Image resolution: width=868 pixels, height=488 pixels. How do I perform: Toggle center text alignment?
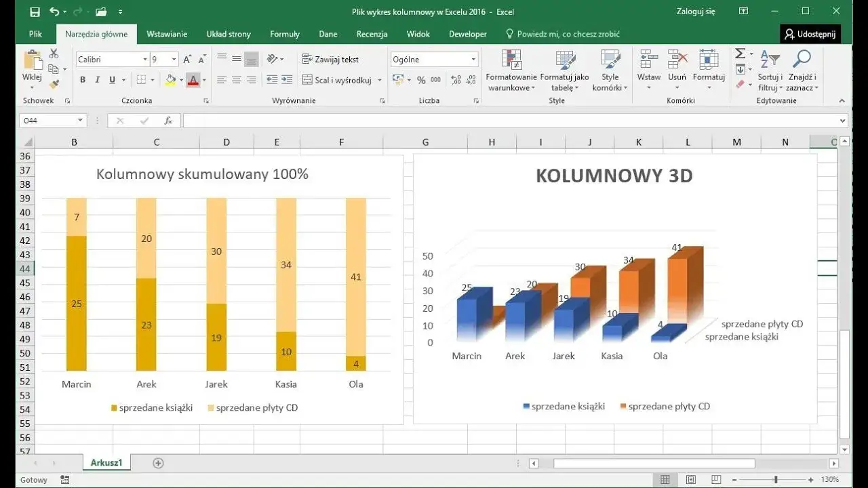pyautogui.click(x=236, y=79)
